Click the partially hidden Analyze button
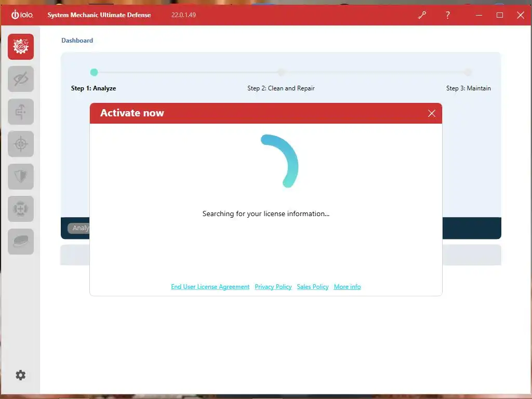532x399 pixels. pos(79,228)
